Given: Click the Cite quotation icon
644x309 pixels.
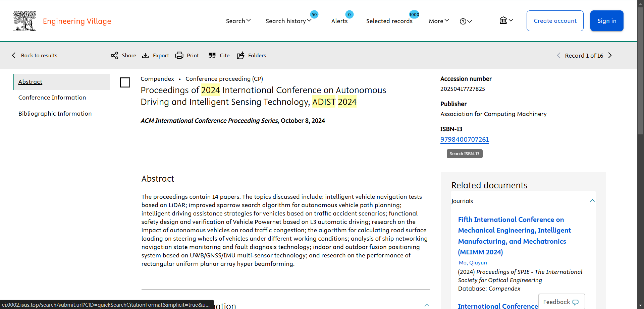Looking at the screenshot, I should click(212, 55).
